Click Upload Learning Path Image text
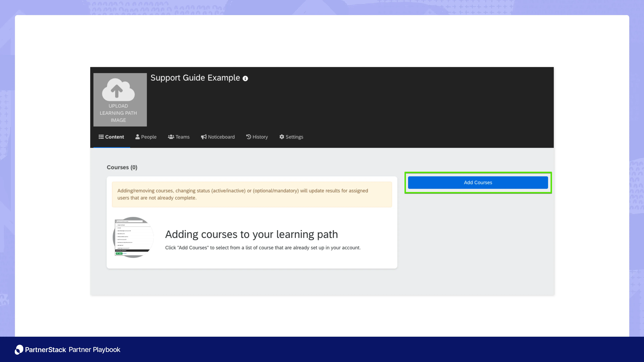Viewport: 644px width, 362px height. click(x=118, y=113)
